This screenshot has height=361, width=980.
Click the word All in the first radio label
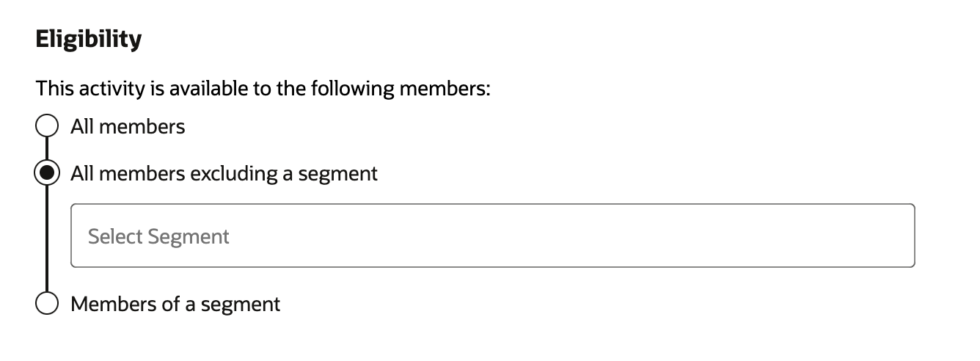(x=81, y=127)
